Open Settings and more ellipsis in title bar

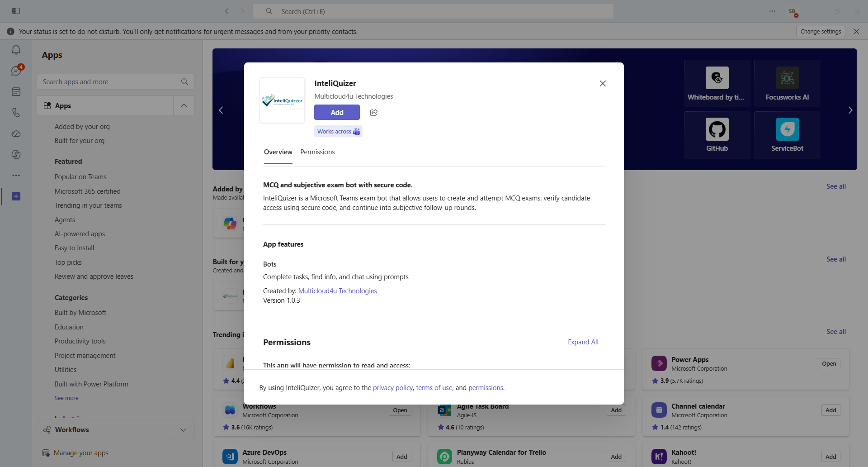click(x=772, y=11)
